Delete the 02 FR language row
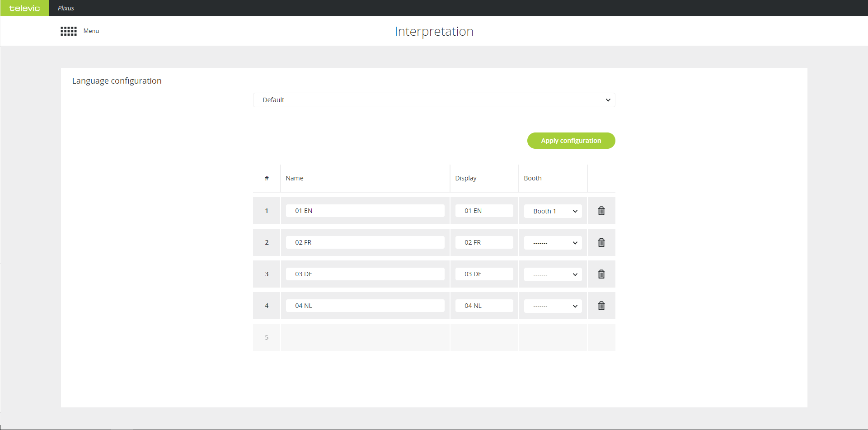The height and width of the screenshot is (430, 868). pos(601,242)
